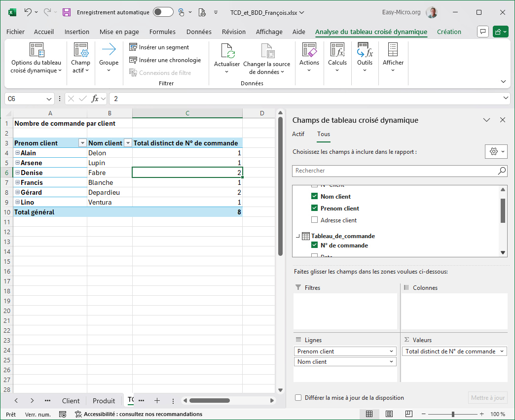The height and width of the screenshot is (420, 515).
Task: Switch to the Actif fields tab
Action: click(298, 134)
